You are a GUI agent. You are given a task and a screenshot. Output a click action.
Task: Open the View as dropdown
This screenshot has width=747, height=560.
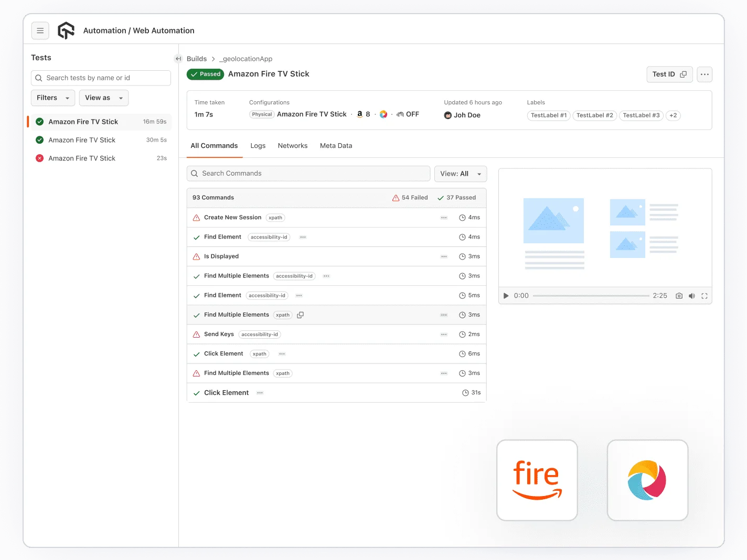(x=103, y=98)
